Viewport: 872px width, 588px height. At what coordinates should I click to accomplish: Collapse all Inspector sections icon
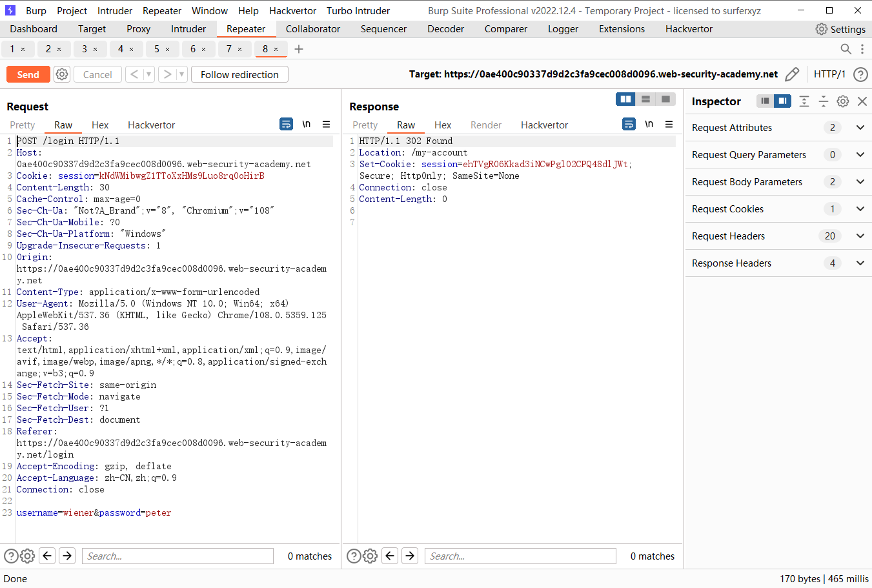pos(824,101)
